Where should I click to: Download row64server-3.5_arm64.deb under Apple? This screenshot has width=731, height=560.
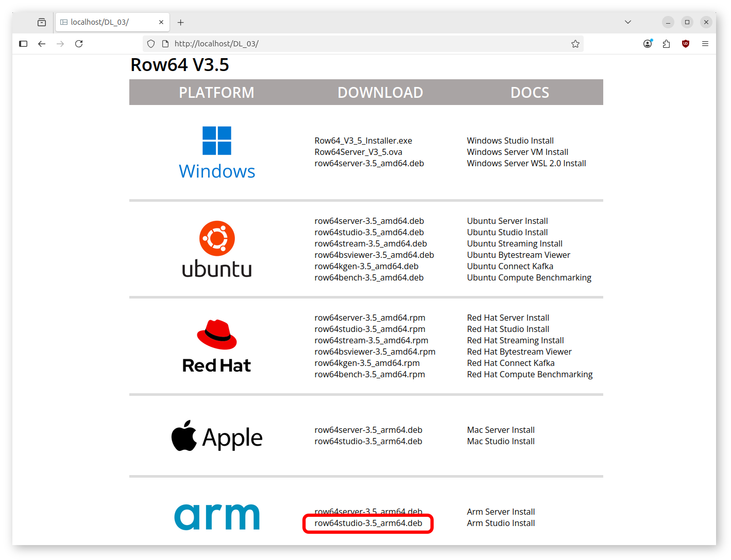point(368,430)
